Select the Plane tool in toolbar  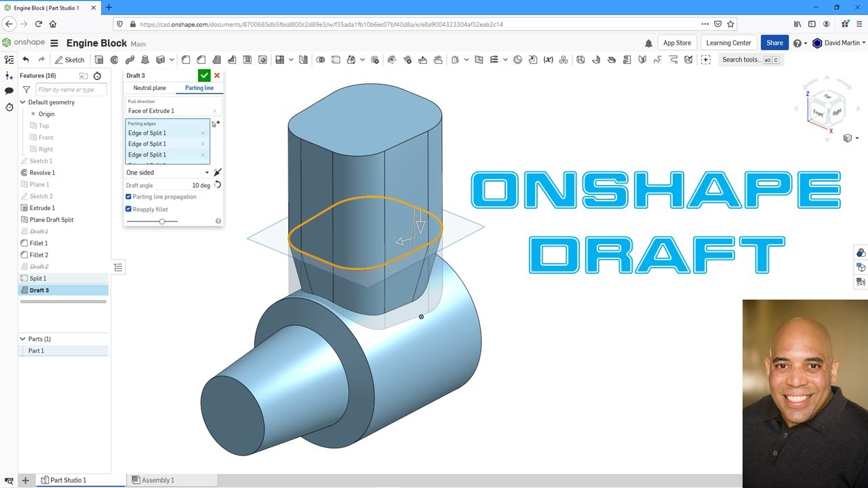click(479, 60)
